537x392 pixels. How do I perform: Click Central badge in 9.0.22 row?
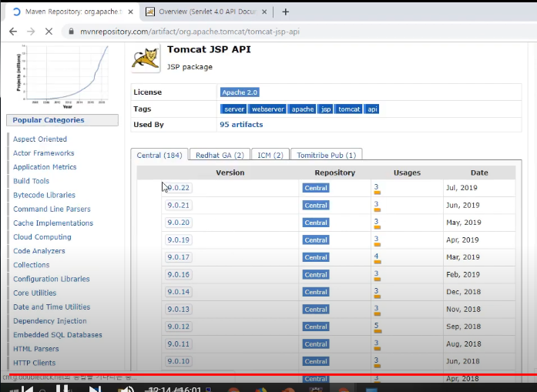click(316, 188)
